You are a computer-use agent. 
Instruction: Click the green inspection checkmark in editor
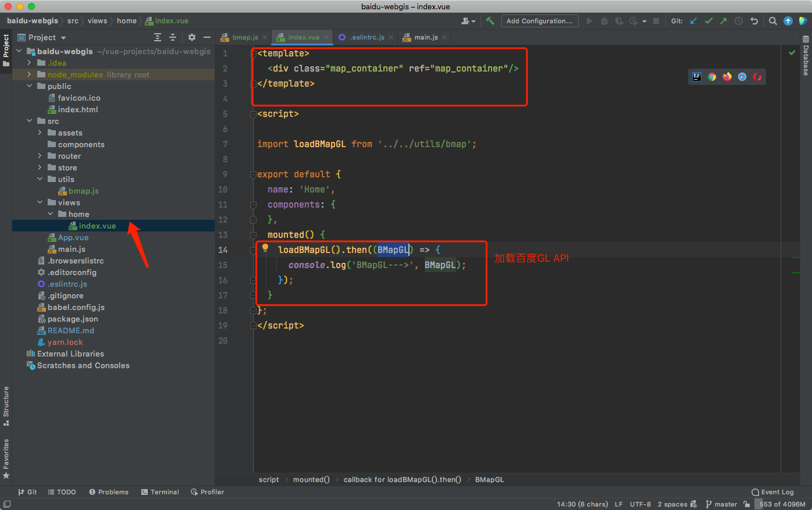[792, 53]
